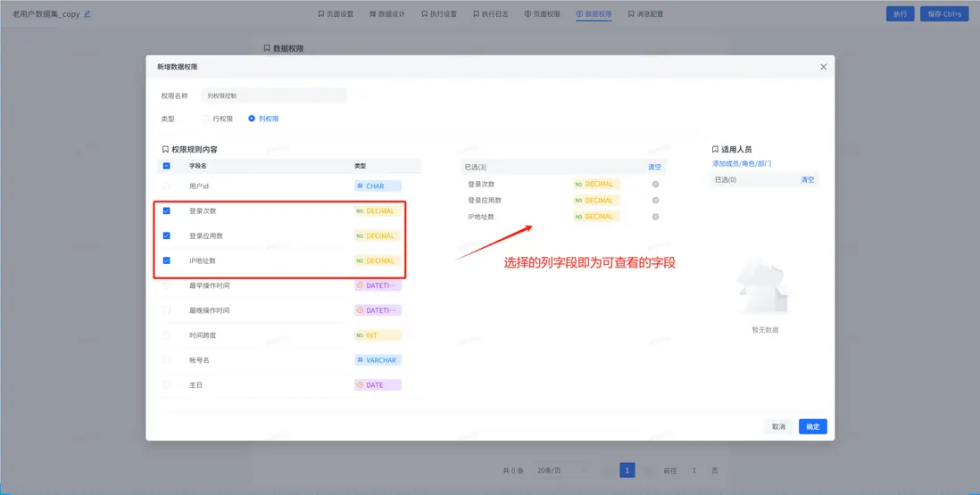This screenshot has height=495, width=980.
Task: Click the 前往 page number input
Action: [x=693, y=471]
